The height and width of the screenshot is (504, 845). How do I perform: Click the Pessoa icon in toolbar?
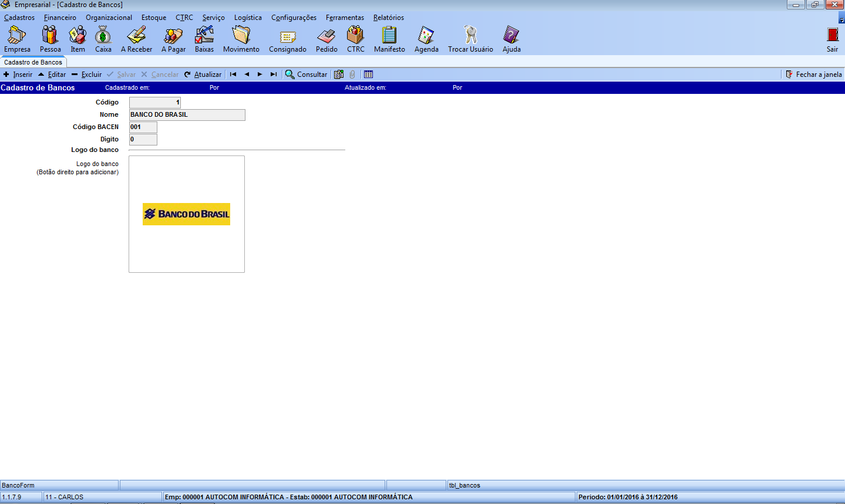click(x=50, y=36)
